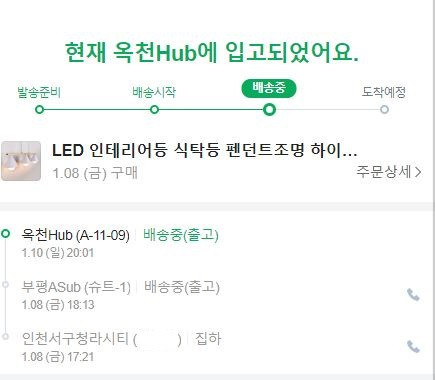Click the 도착예정 step label
435x380 pixels.
pos(384,92)
